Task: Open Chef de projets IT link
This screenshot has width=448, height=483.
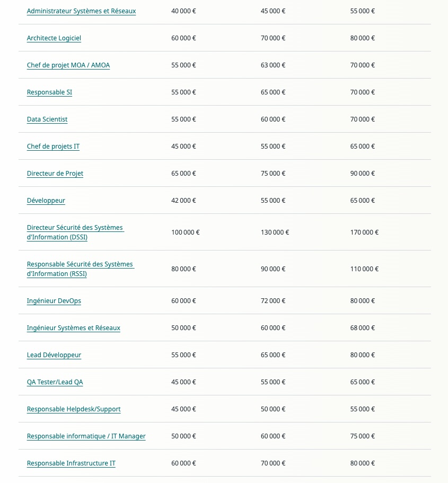Action: (53, 146)
